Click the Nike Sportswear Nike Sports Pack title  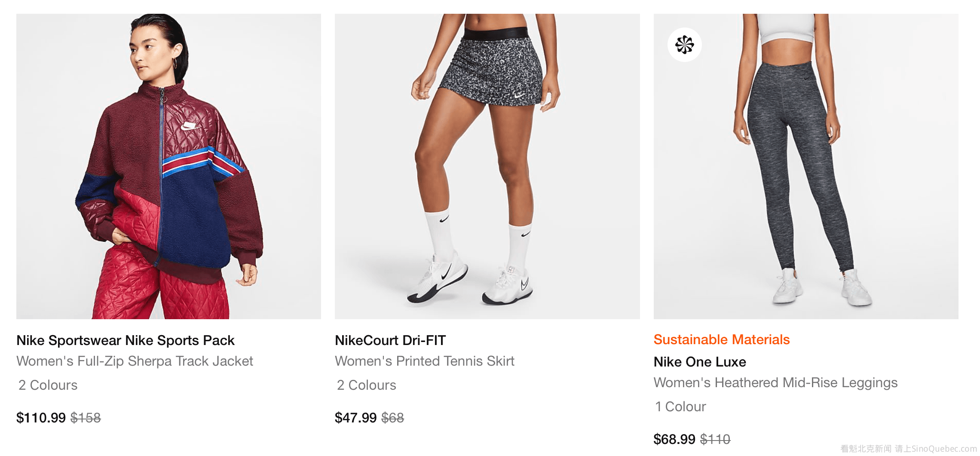point(125,340)
